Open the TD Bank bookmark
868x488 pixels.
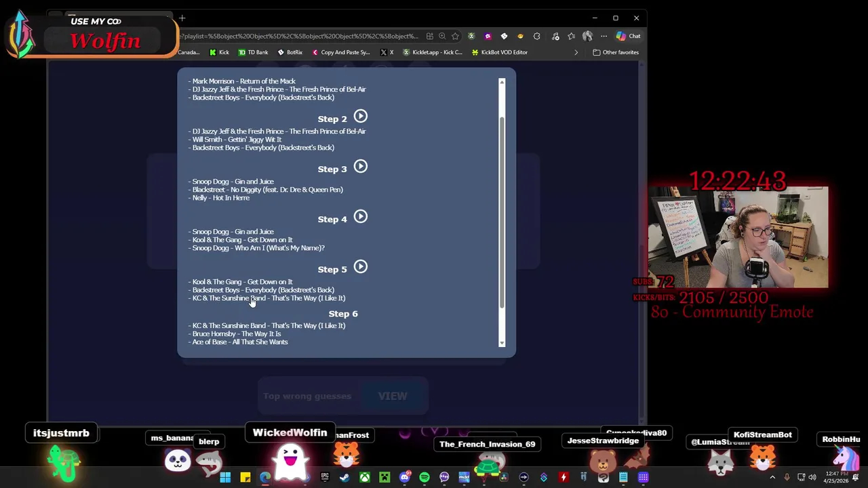point(253,52)
